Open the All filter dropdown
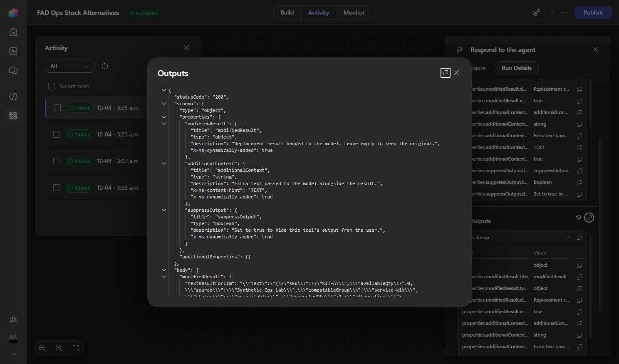 coord(69,66)
